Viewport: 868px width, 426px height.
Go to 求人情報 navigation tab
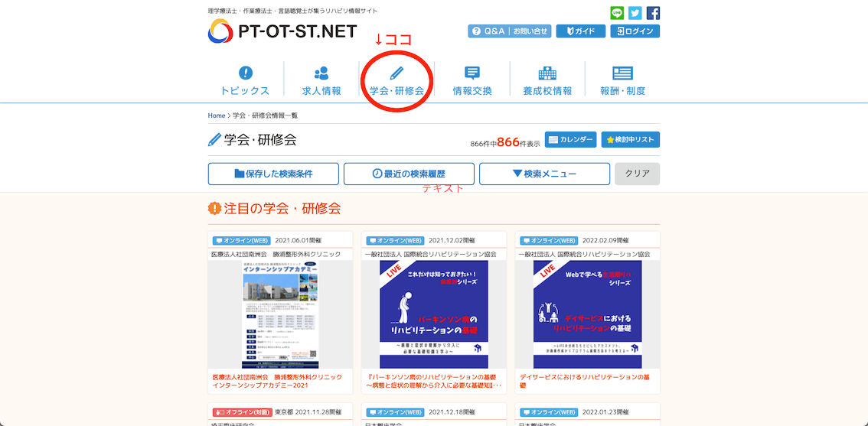[x=321, y=81]
